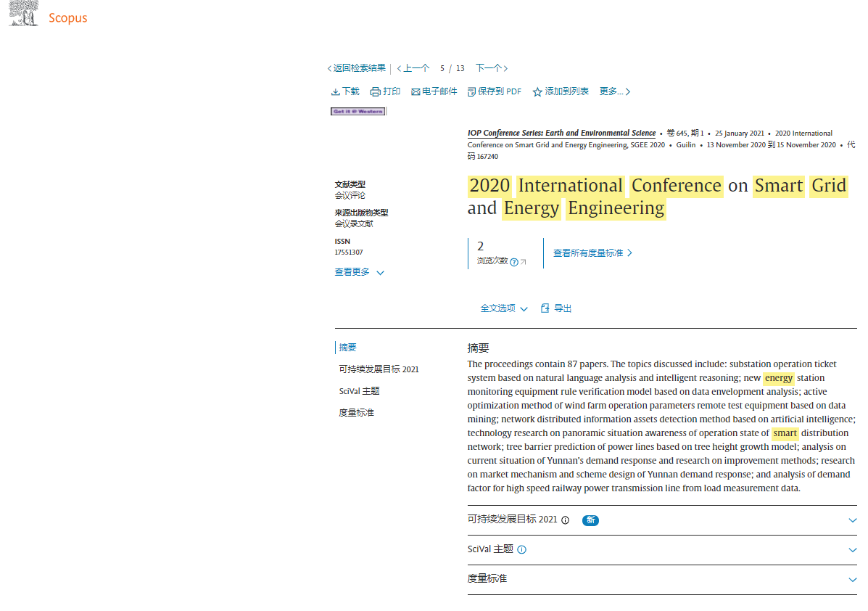The width and height of the screenshot is (868, 611).
Task: Click the 下载 download icon
Action: click(336, 92)
